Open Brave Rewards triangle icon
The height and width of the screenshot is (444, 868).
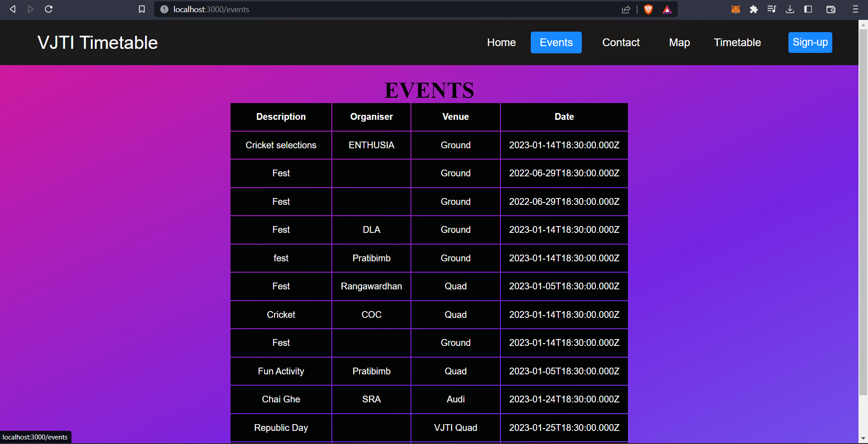[667, 9]
